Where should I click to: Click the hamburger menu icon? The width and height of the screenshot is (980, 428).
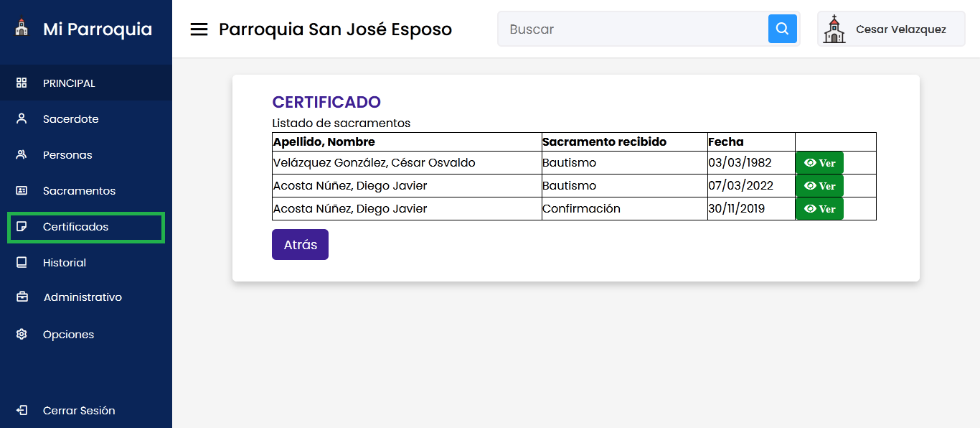[x=199, y=29]
